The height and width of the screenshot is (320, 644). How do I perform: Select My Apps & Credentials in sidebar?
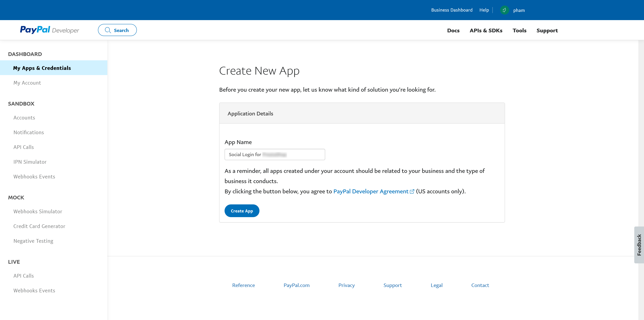(54, 68)
